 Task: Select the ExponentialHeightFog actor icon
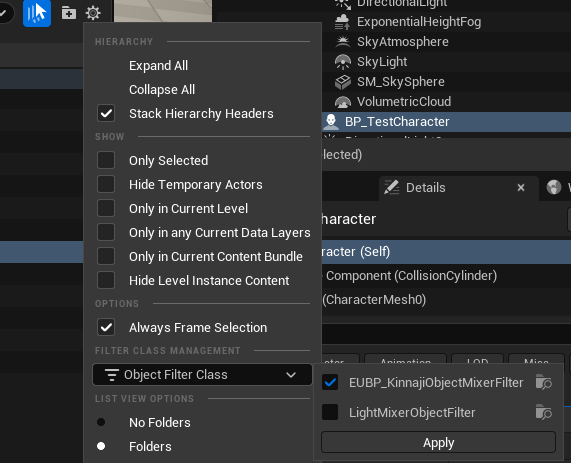coord(342,22)
